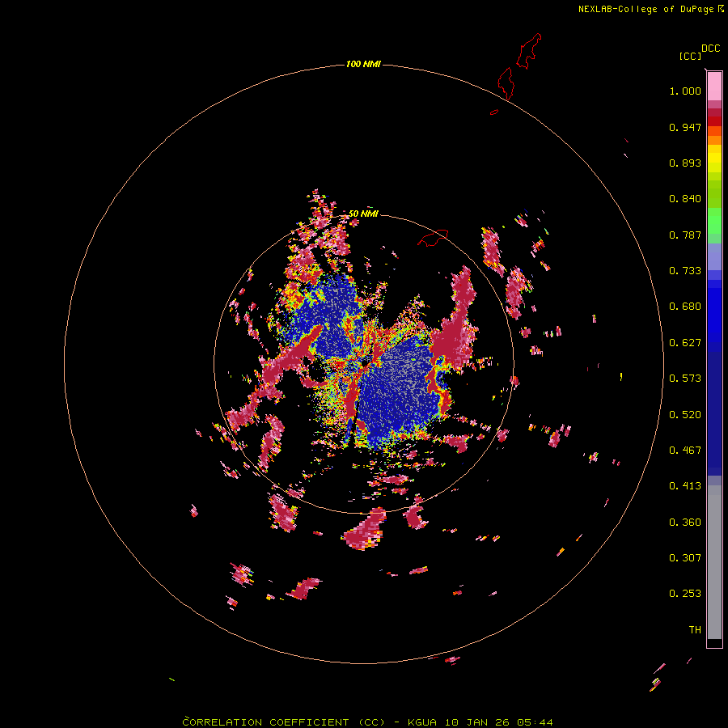Click the 50 NMI range ring label
Image resolution: width=728 pixels, height=728 pixels.
click(363, 214)
